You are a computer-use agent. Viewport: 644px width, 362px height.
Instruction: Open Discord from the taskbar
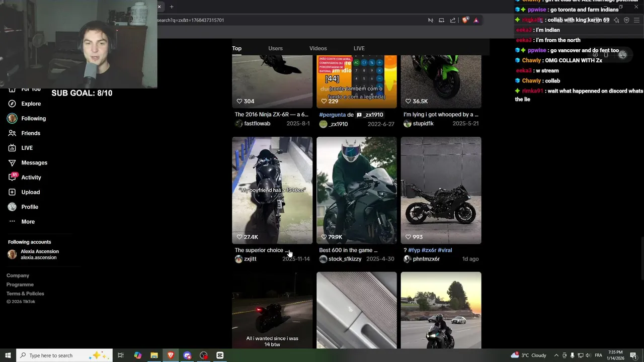[187, 355]
